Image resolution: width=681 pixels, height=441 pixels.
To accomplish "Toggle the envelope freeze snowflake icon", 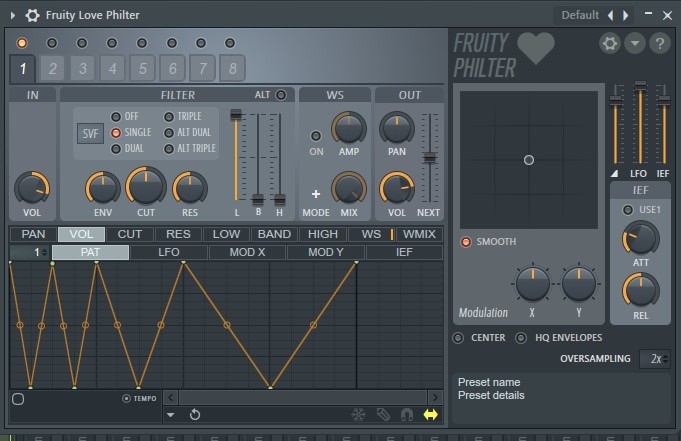I will click(x=358, y=414).
